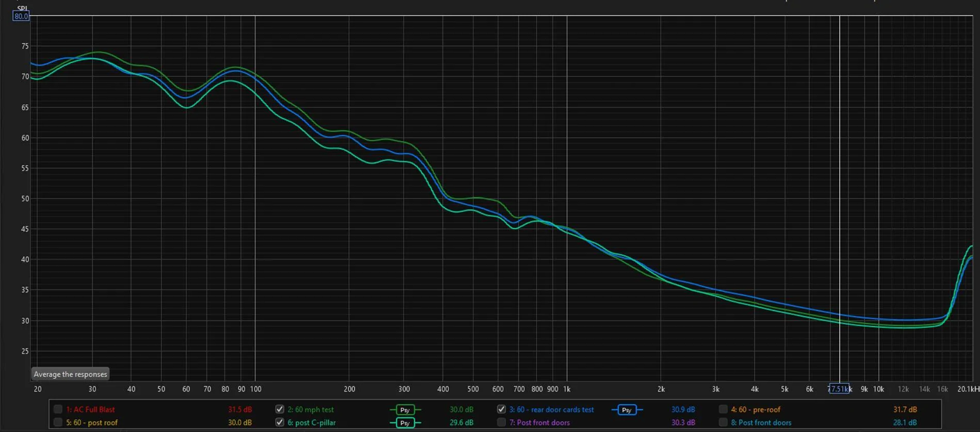Click the '3: 60 - rear door cards test' label
The image size is (980, 432).
(x=551, y=409)
